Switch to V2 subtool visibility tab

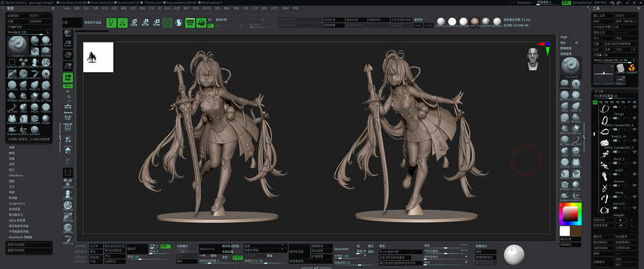pos(600,102)
